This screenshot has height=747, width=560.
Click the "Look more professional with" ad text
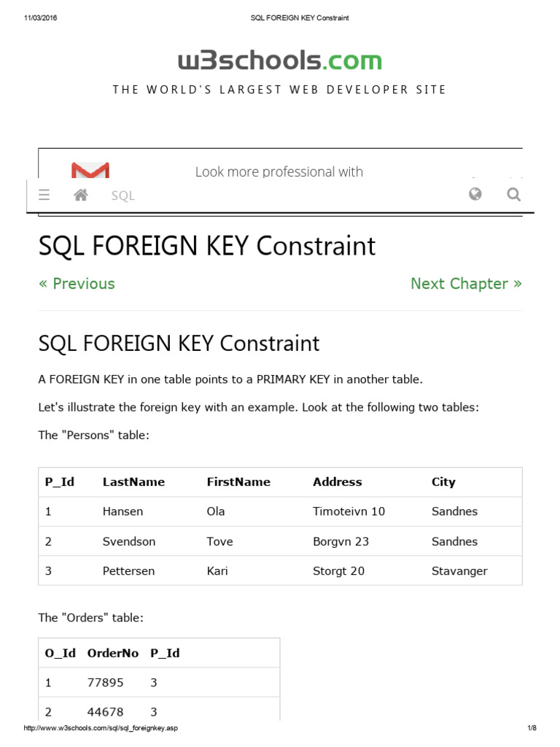(x=279, y=172)
